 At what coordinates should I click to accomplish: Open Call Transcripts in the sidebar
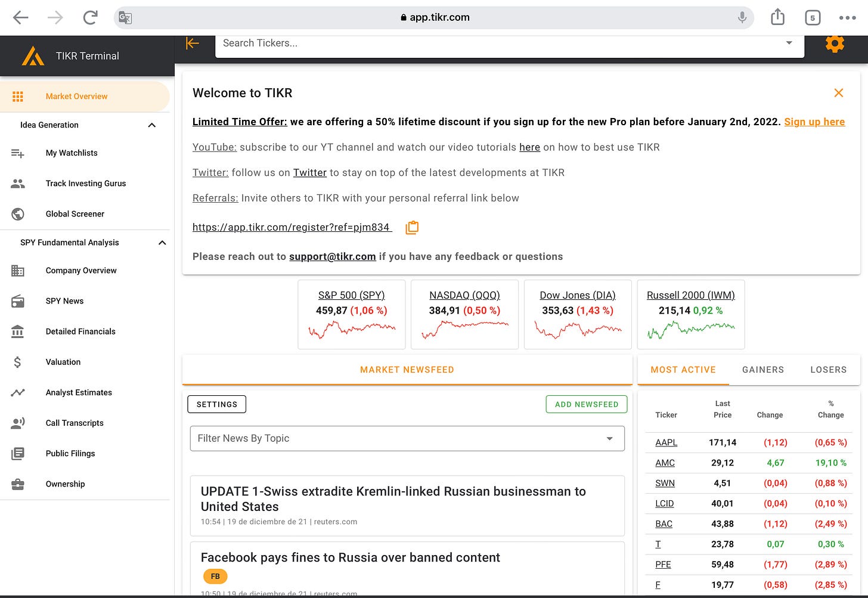pos(85,423)
